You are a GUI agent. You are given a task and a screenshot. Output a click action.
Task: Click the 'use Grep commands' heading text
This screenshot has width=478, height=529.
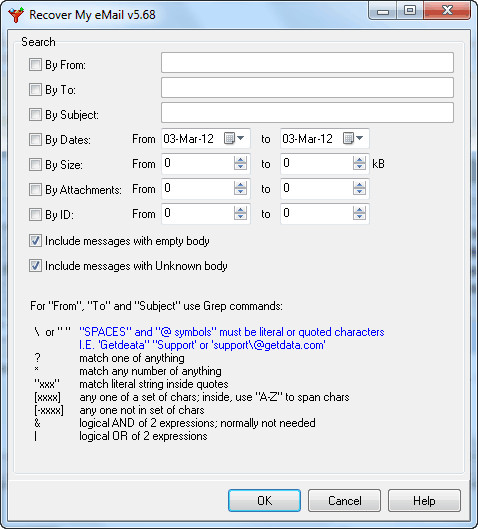click(x=157, y=306)
